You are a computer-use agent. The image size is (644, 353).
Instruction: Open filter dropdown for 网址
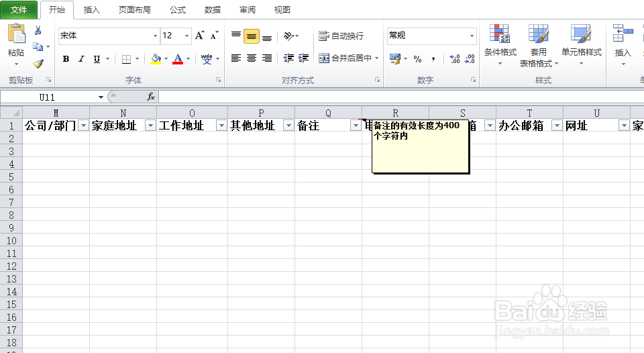[x=624, y=125]
